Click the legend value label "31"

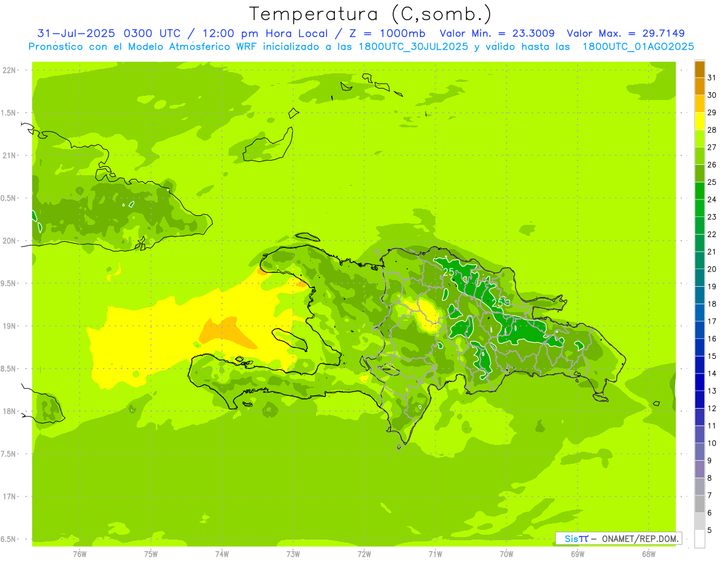[x=712, y=78]
